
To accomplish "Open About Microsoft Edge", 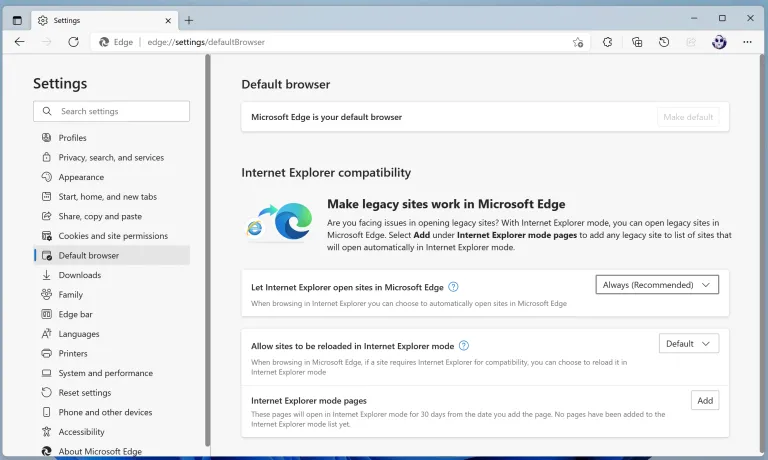I will 112,451.
